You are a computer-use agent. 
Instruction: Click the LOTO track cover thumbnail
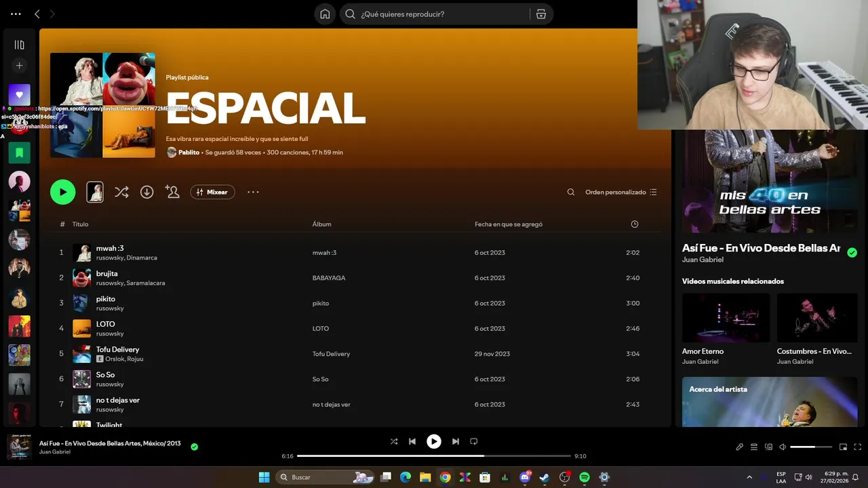[x=81, y=328]
